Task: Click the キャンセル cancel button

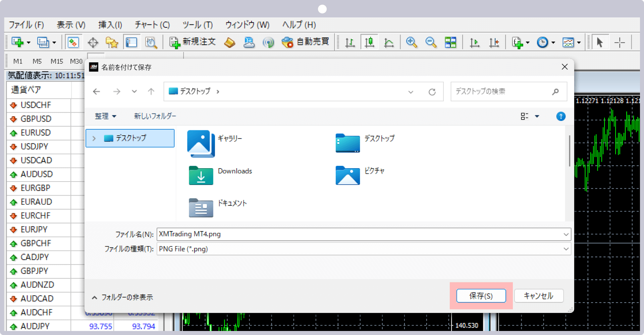Action: (538, 296)
